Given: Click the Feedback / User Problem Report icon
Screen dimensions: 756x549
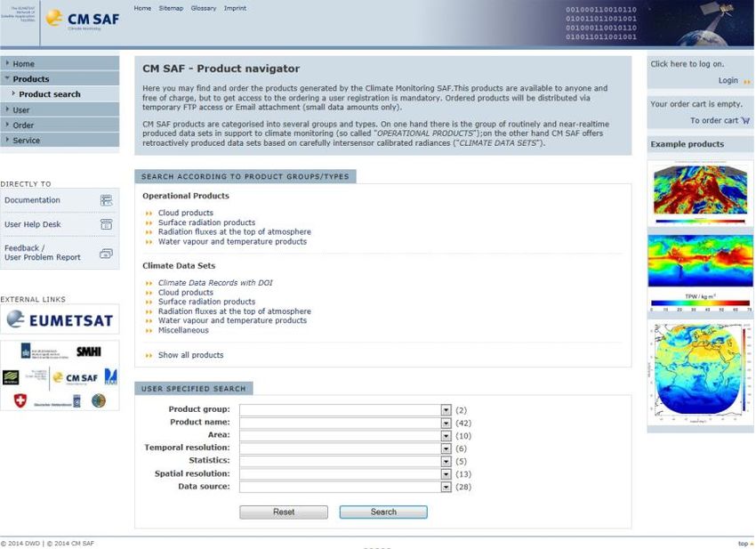Looking at the screenshot, I should [106, 254].
